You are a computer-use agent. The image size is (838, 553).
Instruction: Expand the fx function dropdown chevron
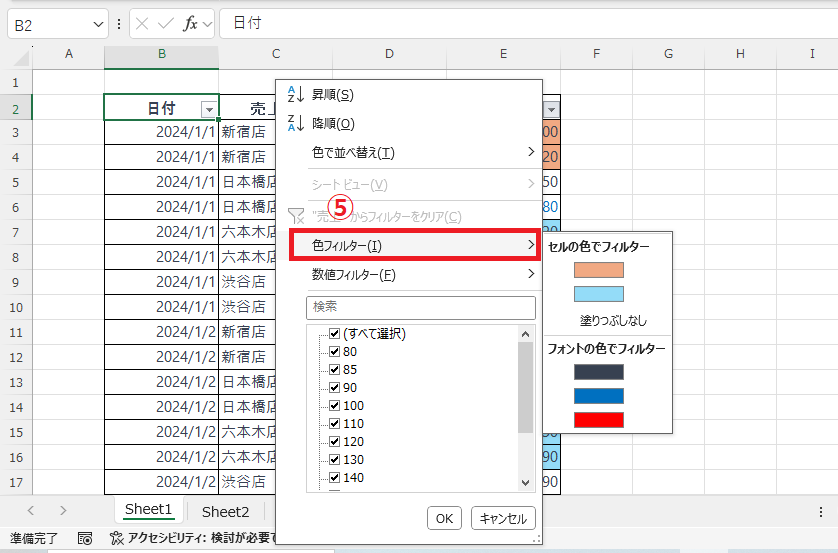[207, 24]
